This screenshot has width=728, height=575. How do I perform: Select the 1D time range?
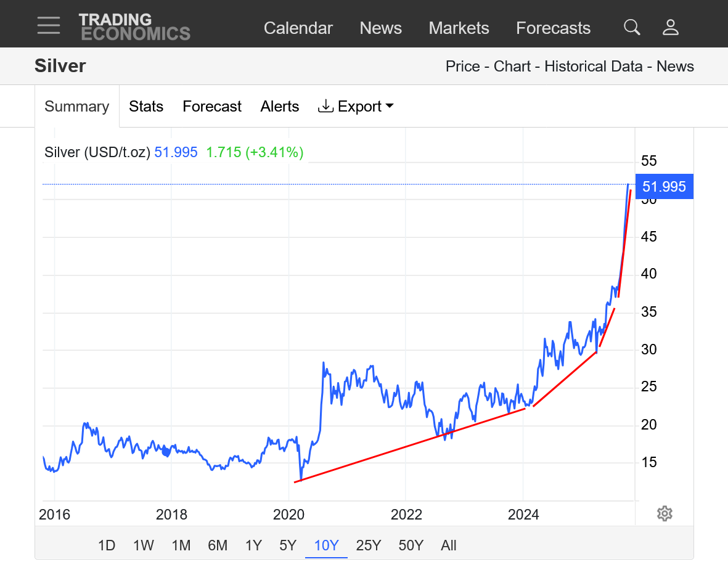107,545
